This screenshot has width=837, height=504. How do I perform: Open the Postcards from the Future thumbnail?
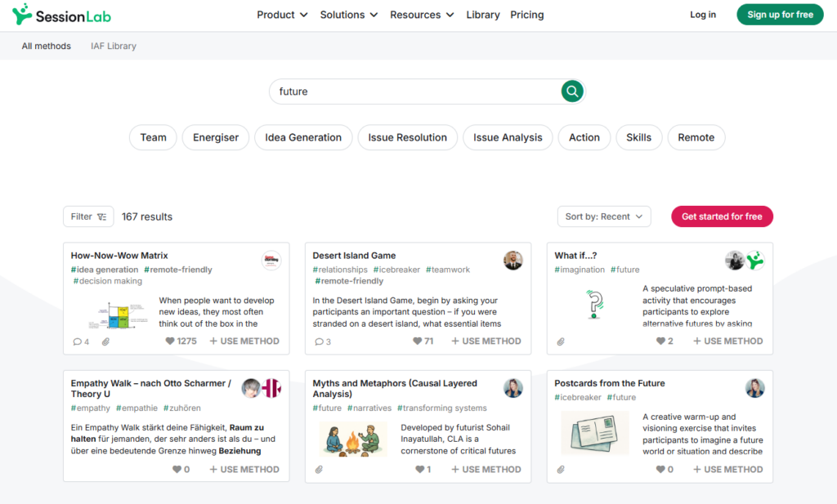pos(594,433)
